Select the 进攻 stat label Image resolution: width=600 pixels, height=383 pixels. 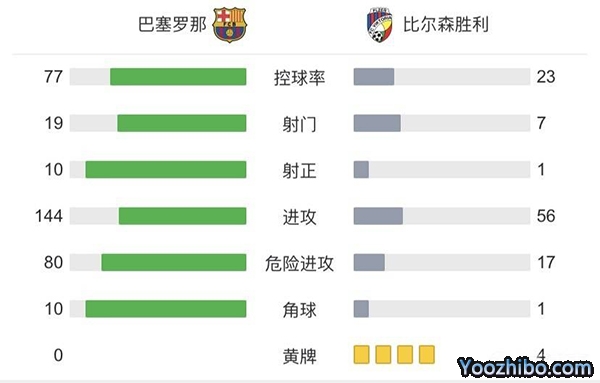pos(300,217)
